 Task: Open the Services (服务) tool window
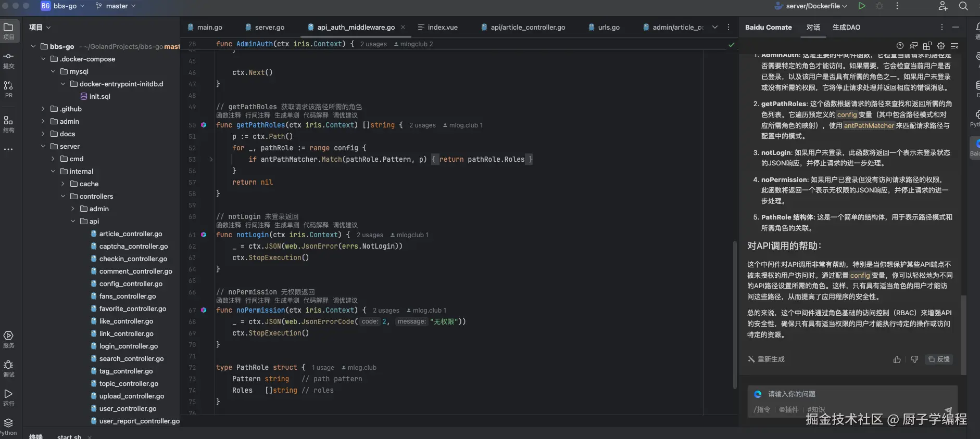point(9,339)
